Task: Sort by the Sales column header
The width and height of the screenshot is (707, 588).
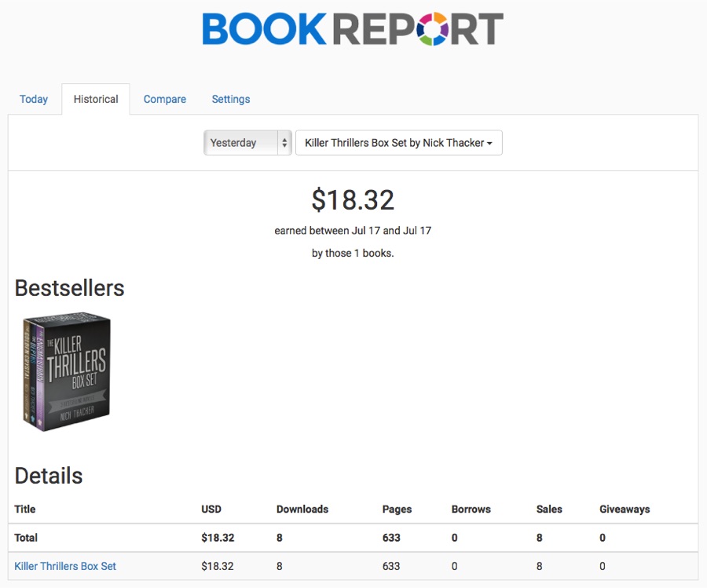Action: click(549, 509)
